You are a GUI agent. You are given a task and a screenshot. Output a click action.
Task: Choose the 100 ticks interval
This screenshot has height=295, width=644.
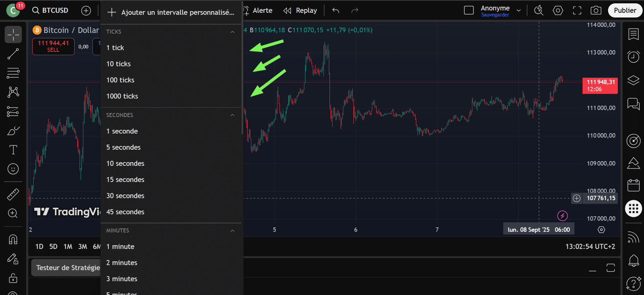click(x=120, y=80)
